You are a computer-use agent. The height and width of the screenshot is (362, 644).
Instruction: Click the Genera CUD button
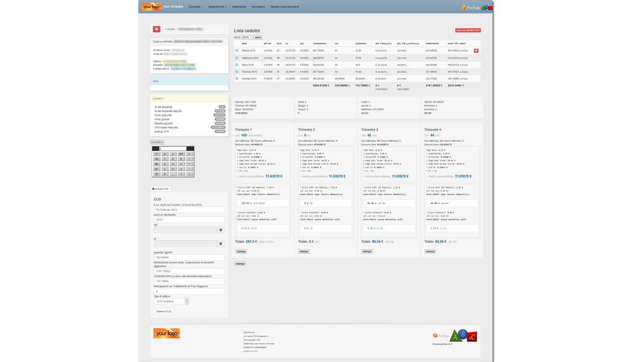[164, 311]
